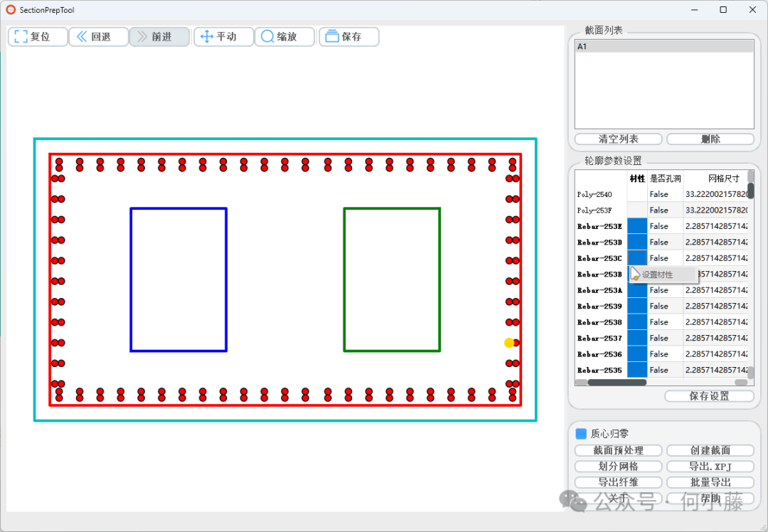Click the table's vertical scrollbar thumb
Image resolution: width=768 pixels, height=532 pixels.
(x=751, y=191)
